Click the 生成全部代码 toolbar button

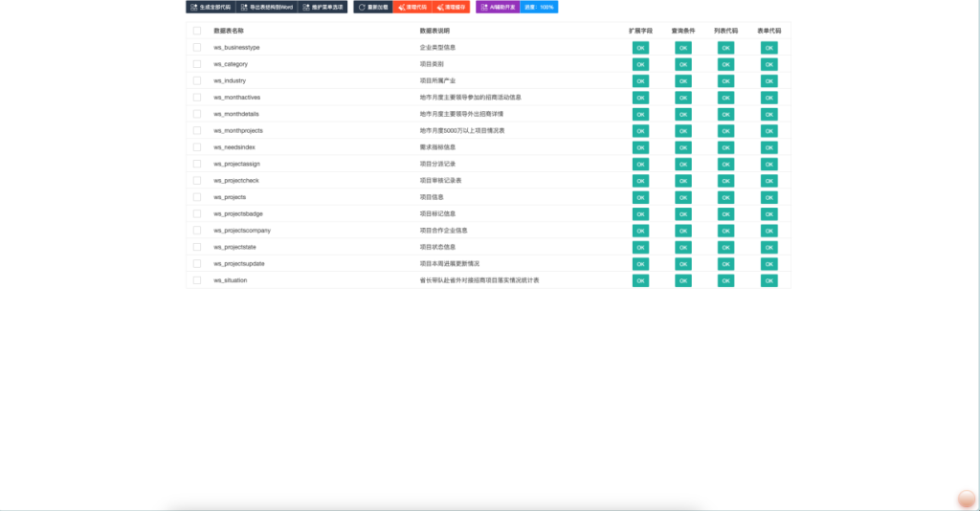click(210, 7)
